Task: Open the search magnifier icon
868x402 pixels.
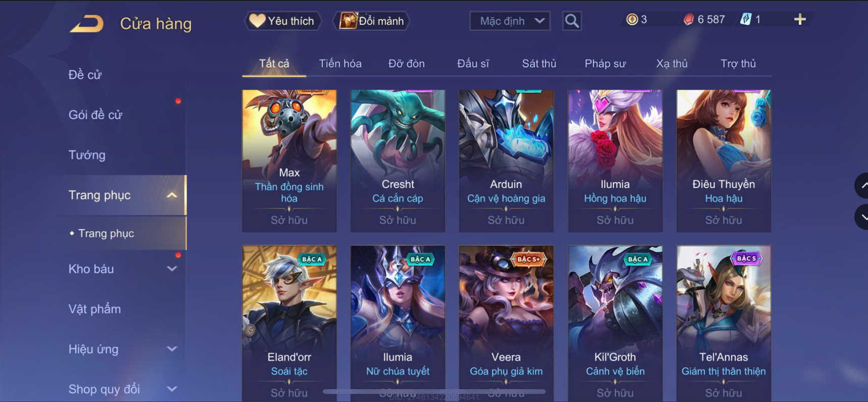Action: [x=572, y=21]
